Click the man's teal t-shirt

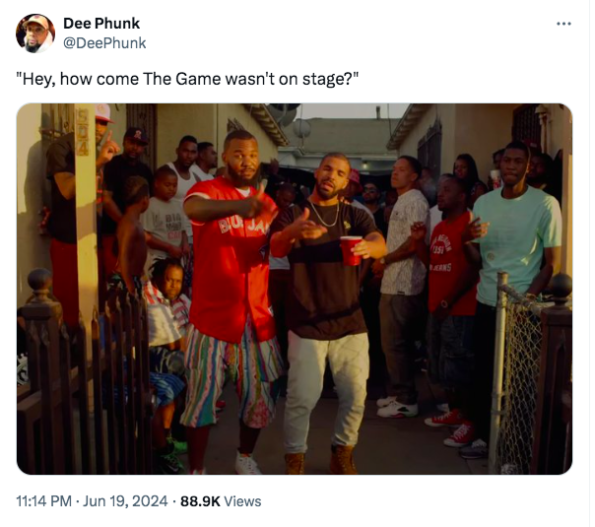(518, 244)
